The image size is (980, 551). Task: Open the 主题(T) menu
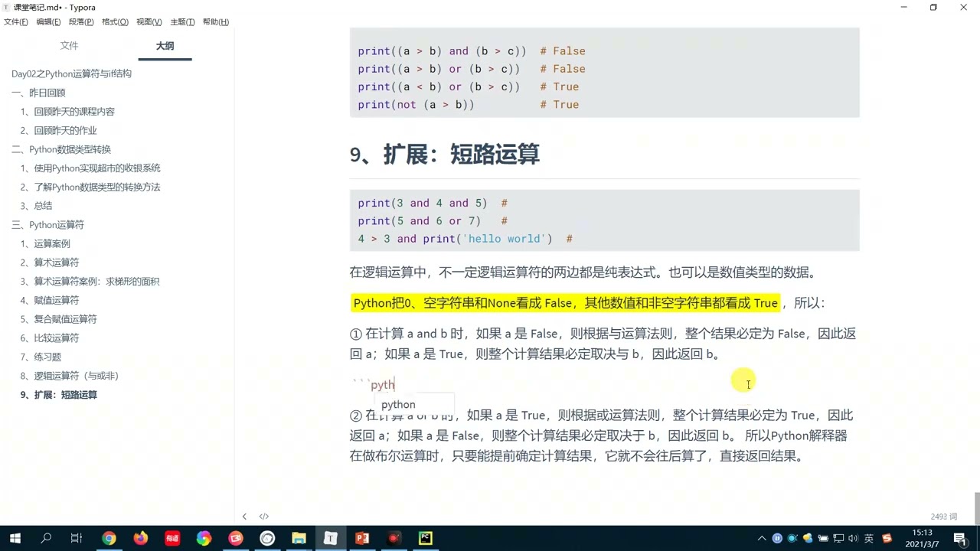182,22
